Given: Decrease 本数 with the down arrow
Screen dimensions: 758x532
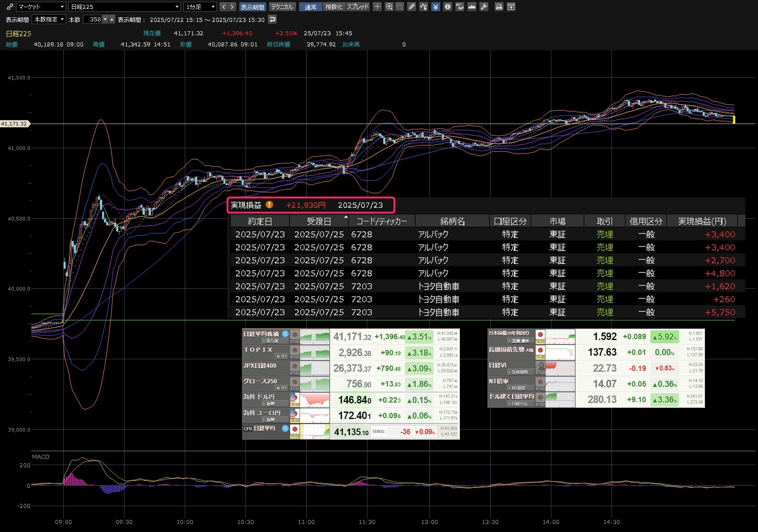Looking at the screenshot, I should tap(105, 20).
